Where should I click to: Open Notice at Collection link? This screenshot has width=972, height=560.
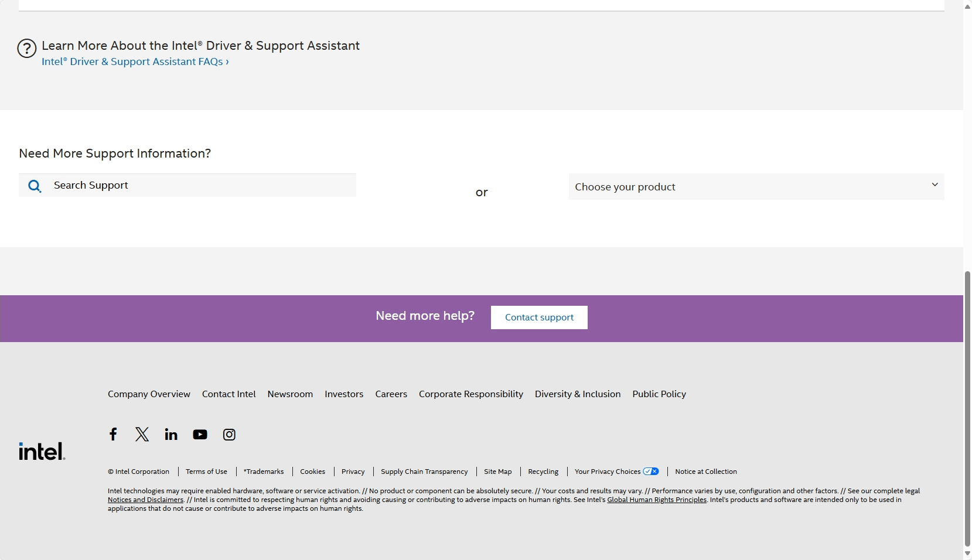click(706, 472)
